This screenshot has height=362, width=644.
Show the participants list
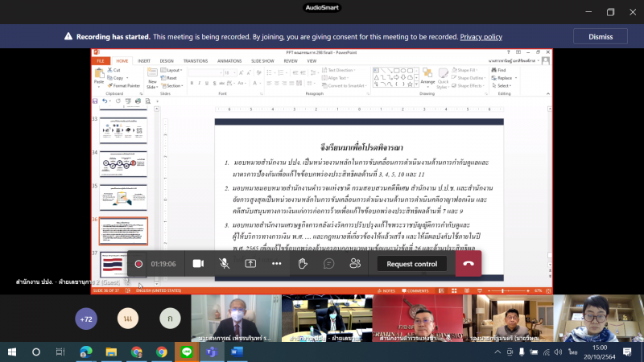pos(355,264)
